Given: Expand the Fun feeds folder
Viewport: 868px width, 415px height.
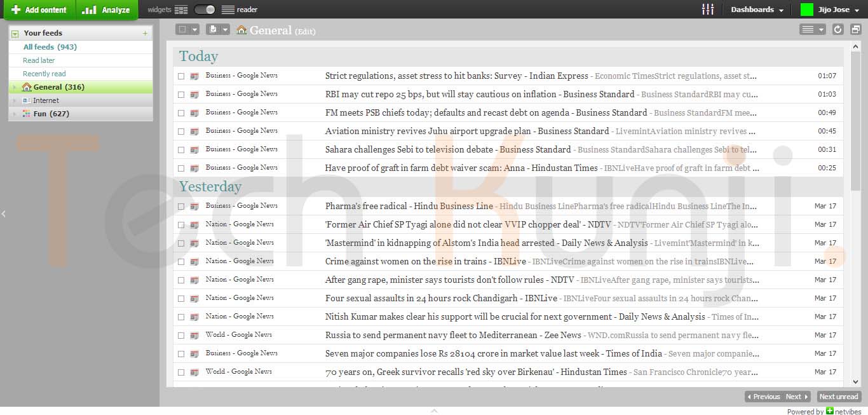Looking at the screenshot, I should pyautogui.click(x=15, y=114).
